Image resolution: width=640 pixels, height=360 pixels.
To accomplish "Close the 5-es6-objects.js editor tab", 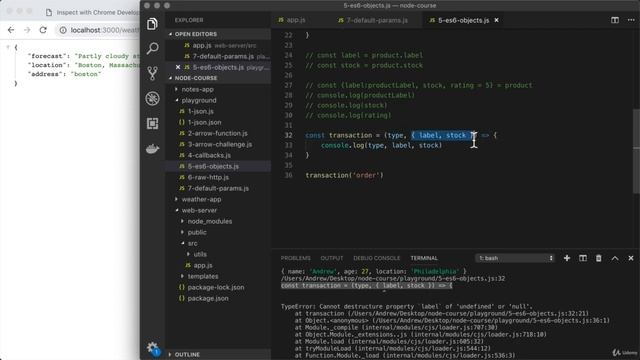I will coord(496,20).
